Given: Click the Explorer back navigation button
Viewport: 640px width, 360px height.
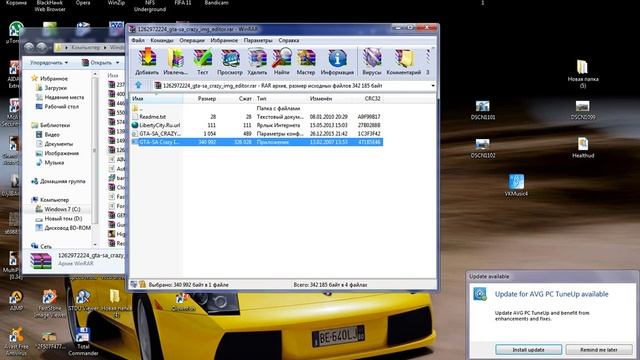Looking at the screenshot, I should pos(29,48).
